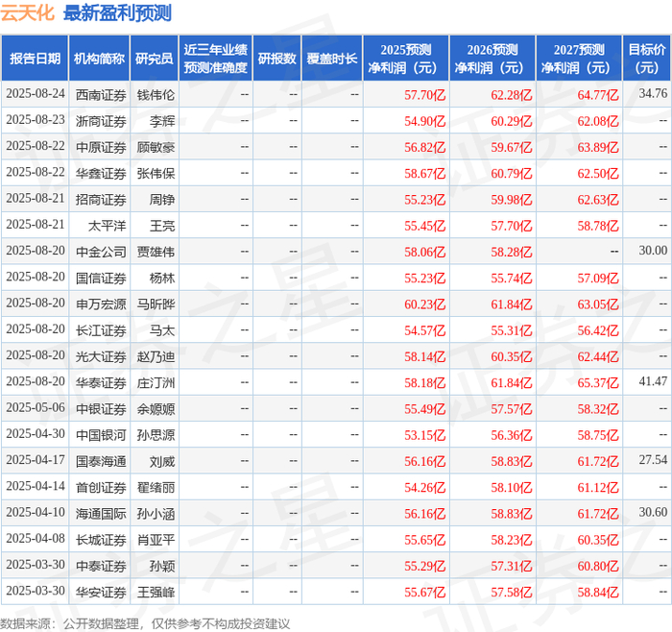Click the 2027预测净利润 column header
Viewport: 672px width, 632px height.
[x=579, y=59]
